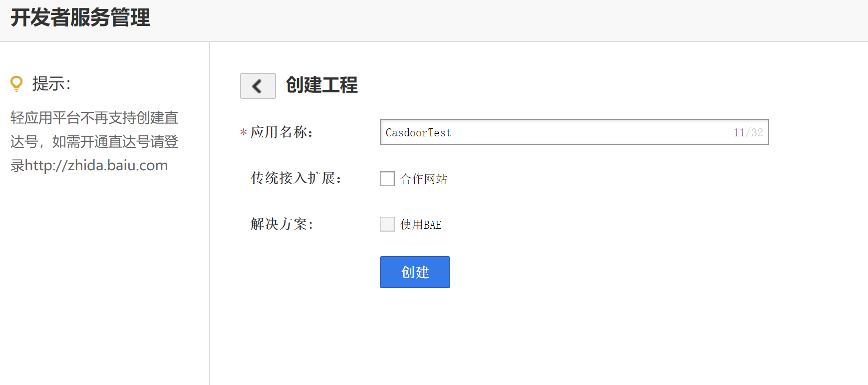This screenshot has width=868, height=385.
Task: Click the 使用BAE solution checkbox
Action: click(387, 224)
